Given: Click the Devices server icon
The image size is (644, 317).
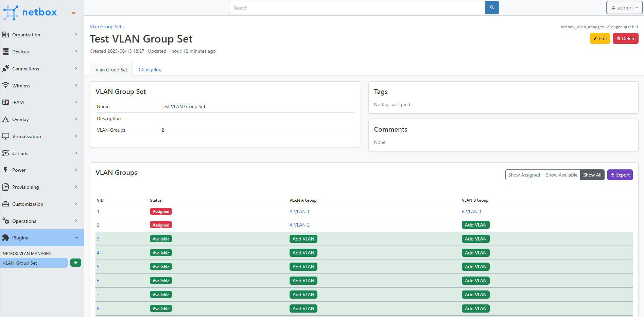Looking at the screenshot, I should pos(5,52).
